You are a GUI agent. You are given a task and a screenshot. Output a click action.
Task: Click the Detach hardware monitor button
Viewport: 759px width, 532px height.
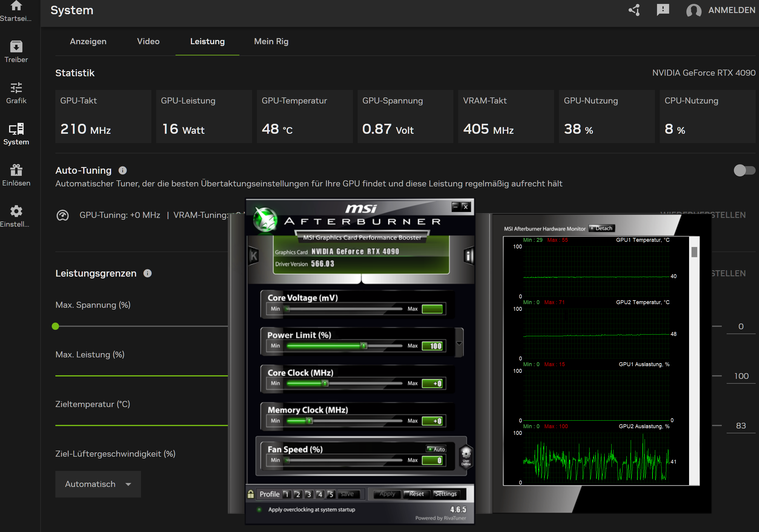tap(602, 228)
